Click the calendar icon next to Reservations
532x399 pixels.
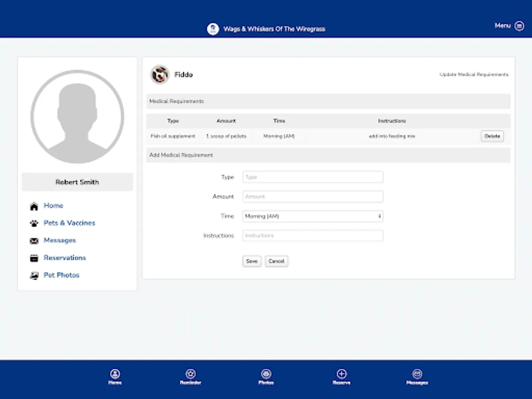(x=34, y=258)
